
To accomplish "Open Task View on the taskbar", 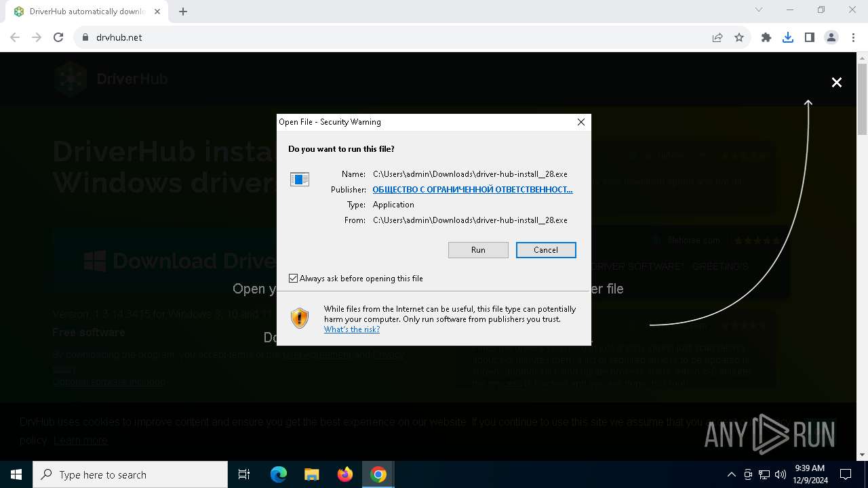I will coord(244,474).
